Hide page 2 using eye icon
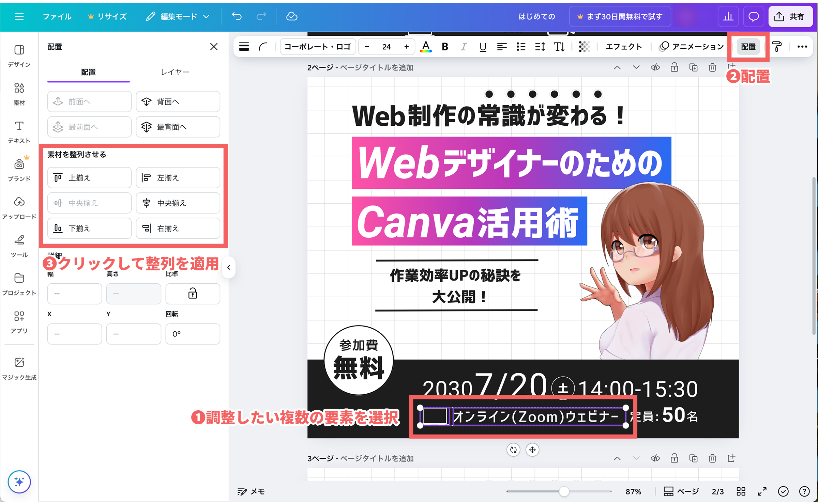The image size is (818, 504). (655, 67)
